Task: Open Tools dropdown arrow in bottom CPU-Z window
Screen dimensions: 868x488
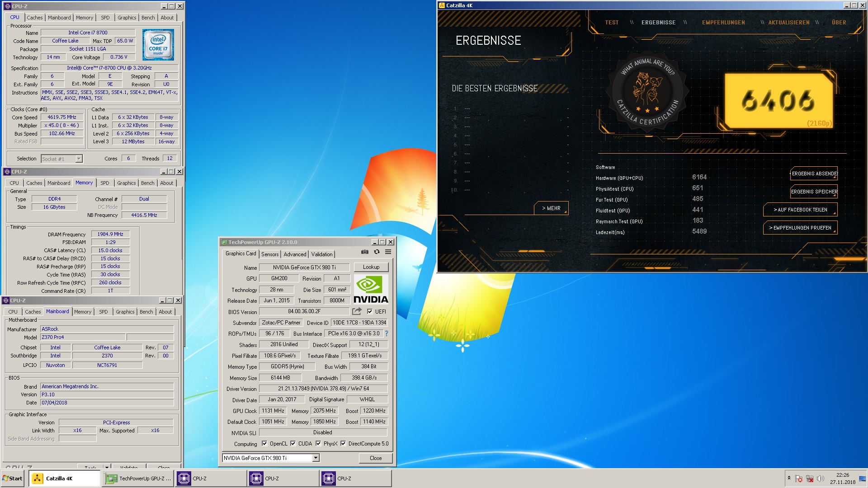Action: (x=107, y=467)
